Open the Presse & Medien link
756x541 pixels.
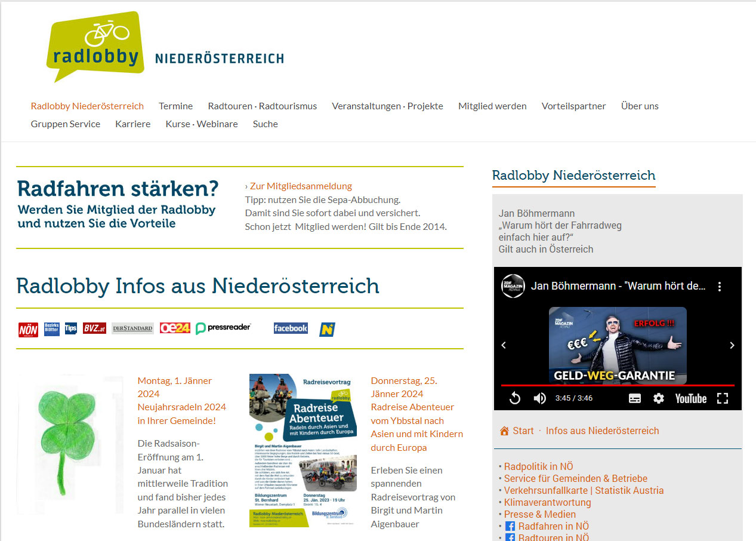pos(540,514)
